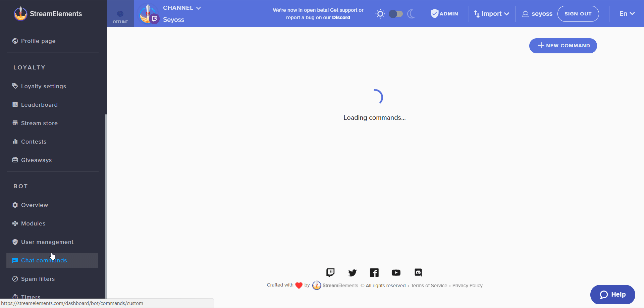Click the SIGN OUT button
The width and height of the screenshot is (644, 308).
click(x=578, y=14)
